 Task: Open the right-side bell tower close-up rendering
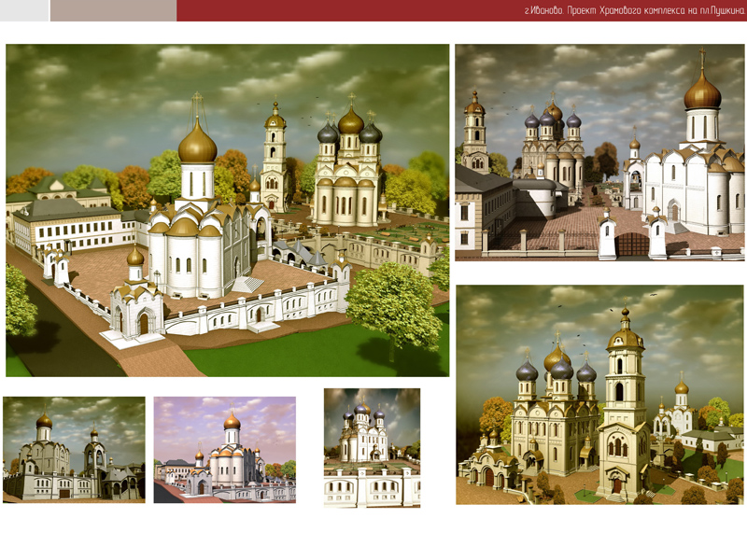599,394
